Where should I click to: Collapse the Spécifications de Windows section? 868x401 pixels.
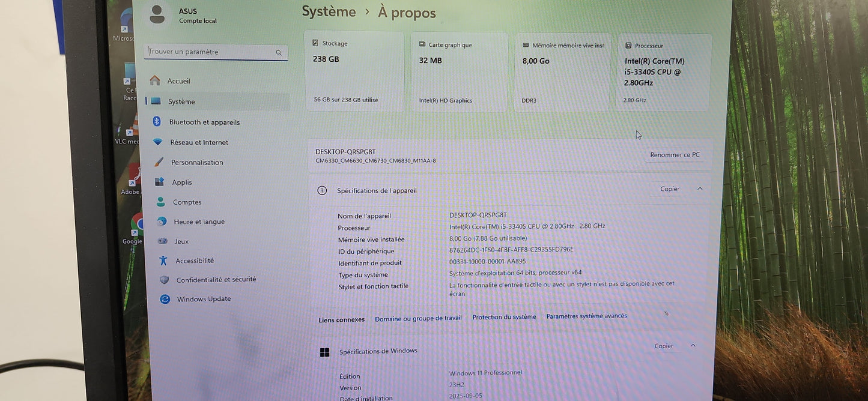coord(692,345)
